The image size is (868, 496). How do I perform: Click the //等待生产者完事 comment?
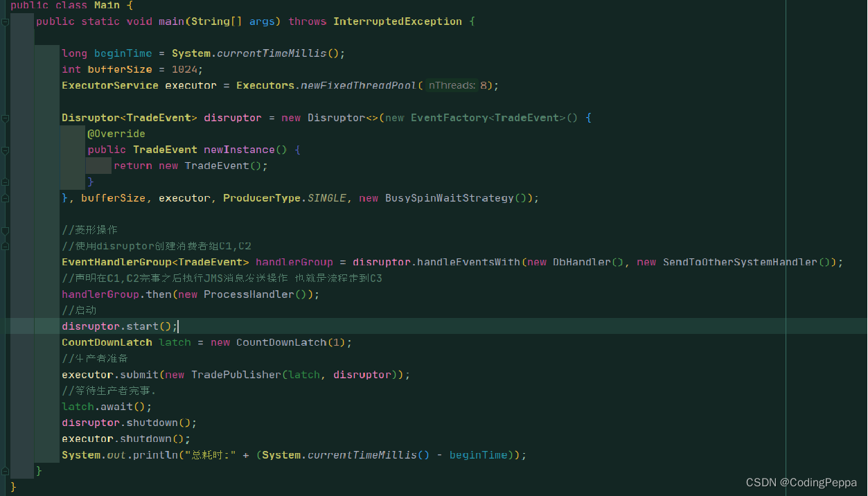coord(109,391)
